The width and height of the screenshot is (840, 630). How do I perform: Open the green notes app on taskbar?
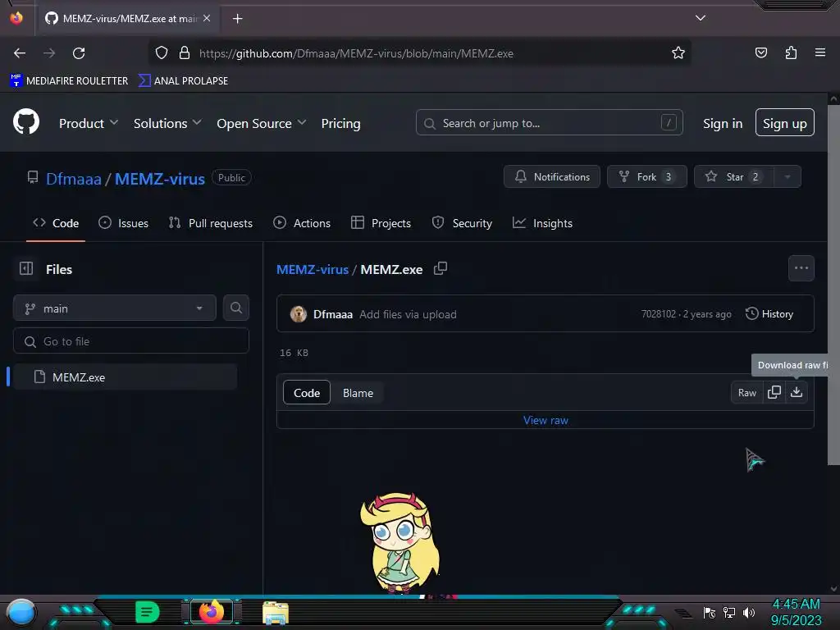tap(147, 612)
